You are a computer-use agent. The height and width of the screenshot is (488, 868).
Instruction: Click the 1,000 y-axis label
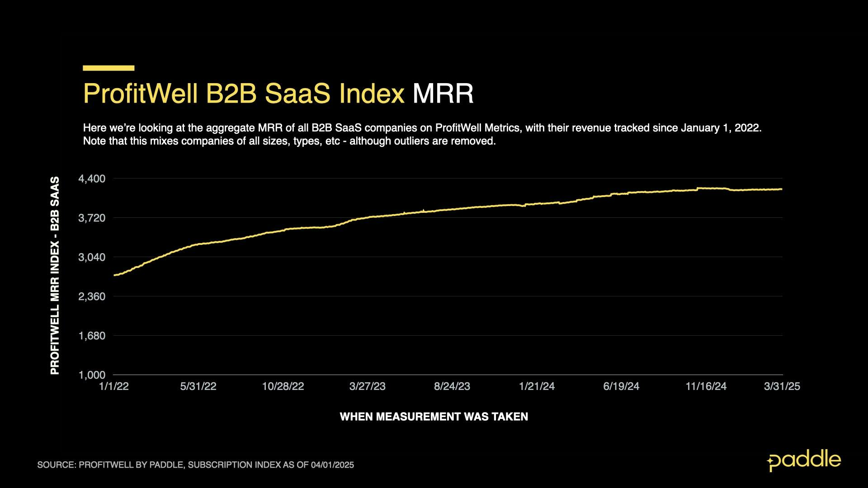coord(92,375)
